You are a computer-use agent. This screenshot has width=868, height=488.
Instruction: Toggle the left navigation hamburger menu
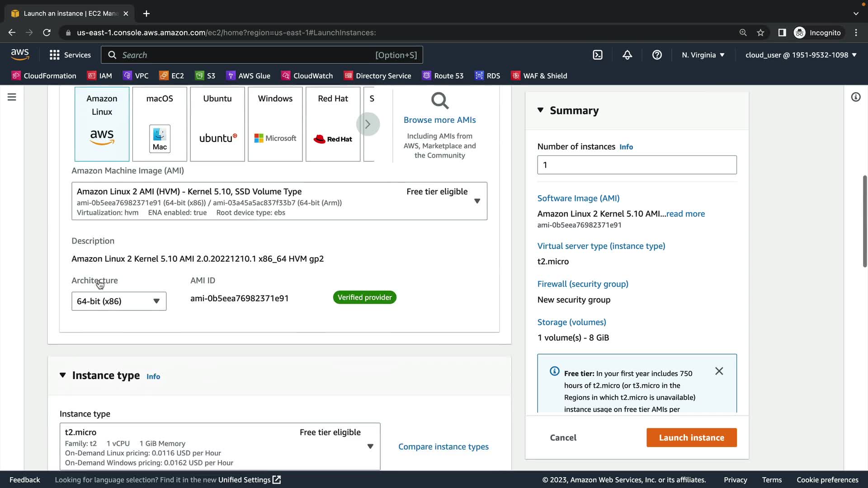(12, 97)
